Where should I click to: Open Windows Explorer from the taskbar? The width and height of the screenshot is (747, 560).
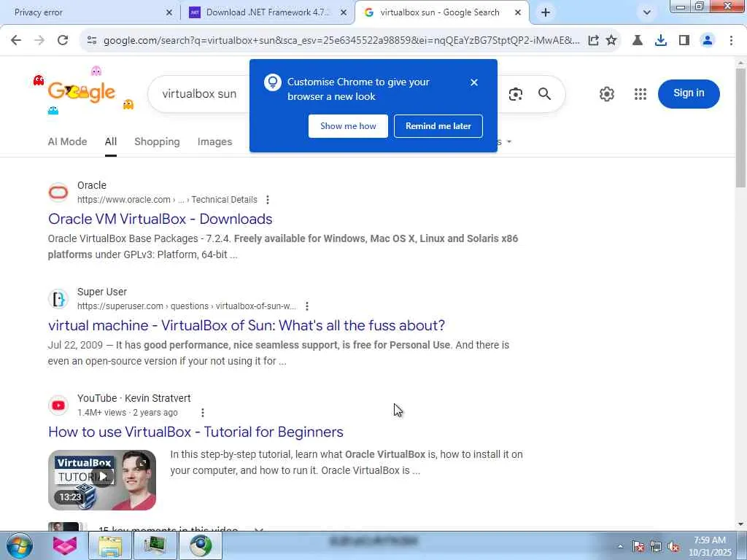click(110, 545)
